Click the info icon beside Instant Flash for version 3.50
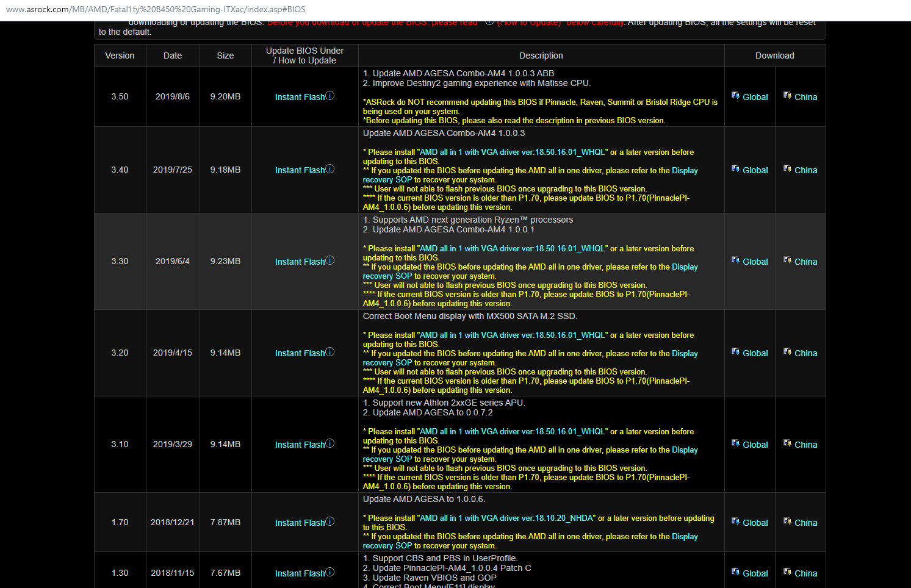 coord(330,96)
